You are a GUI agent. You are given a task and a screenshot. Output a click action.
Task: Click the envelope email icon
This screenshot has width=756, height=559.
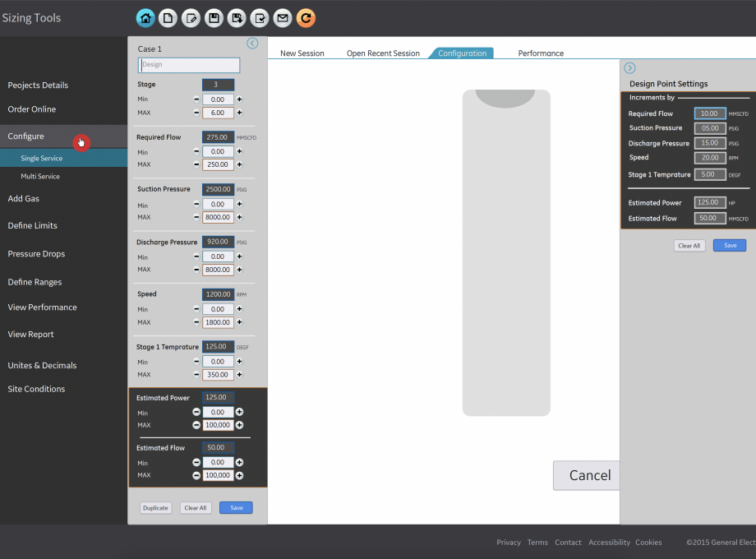283,17
